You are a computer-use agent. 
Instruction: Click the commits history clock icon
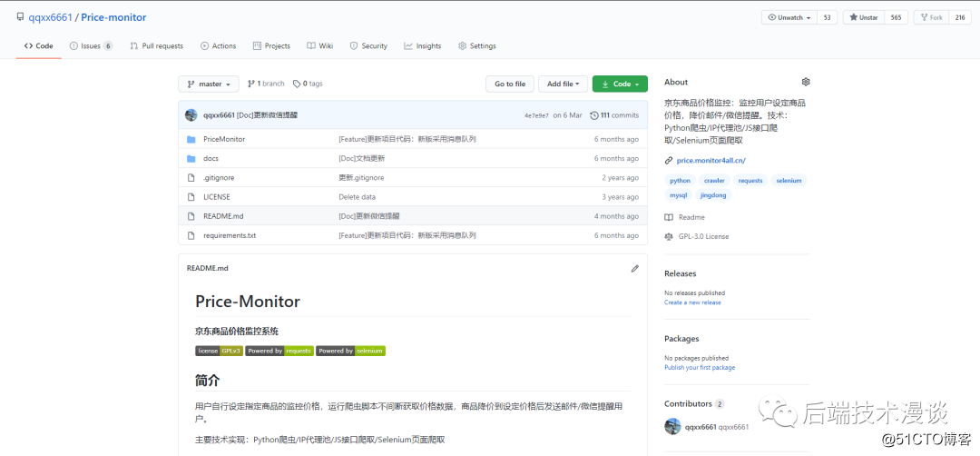pyautogui.click(x=594, y=115)
